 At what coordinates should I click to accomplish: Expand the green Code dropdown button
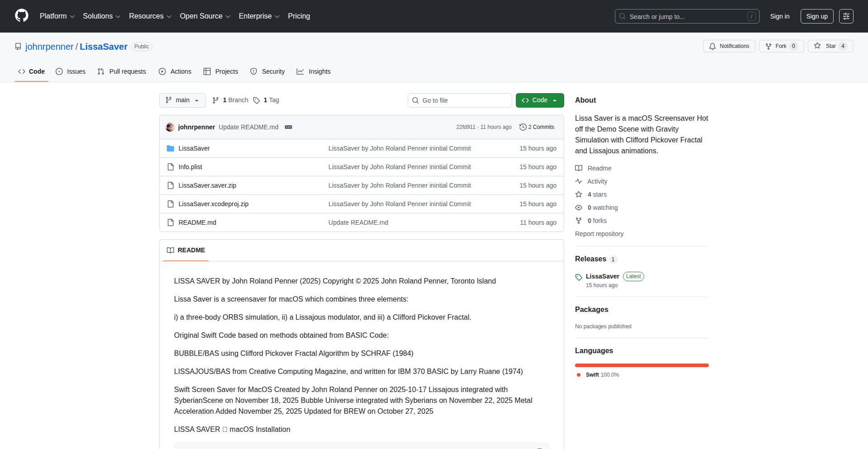click(539, 100)
